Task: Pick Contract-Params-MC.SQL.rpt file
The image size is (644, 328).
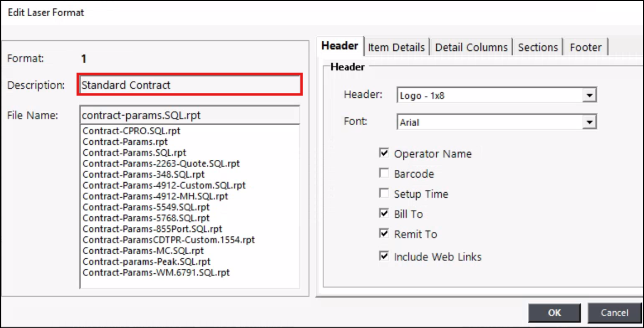Action: (x=143, y=251)
